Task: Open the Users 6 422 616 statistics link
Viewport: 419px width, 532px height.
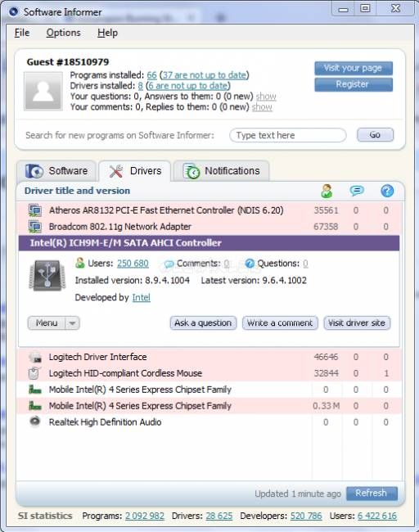Action: click(x=377, y=516)
